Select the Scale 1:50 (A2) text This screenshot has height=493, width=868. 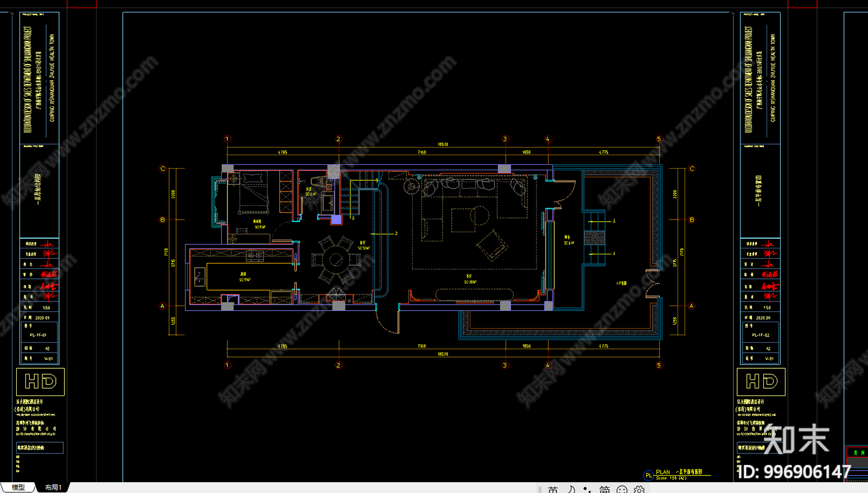(x=671, y=478)
